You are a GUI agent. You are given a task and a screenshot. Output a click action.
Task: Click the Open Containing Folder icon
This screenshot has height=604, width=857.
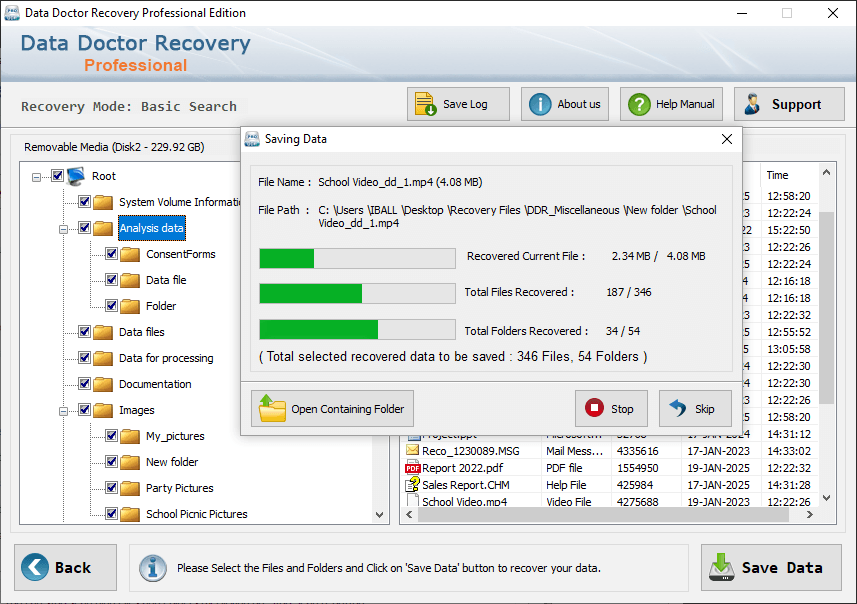pyautogui.click(x=272, y=408)
